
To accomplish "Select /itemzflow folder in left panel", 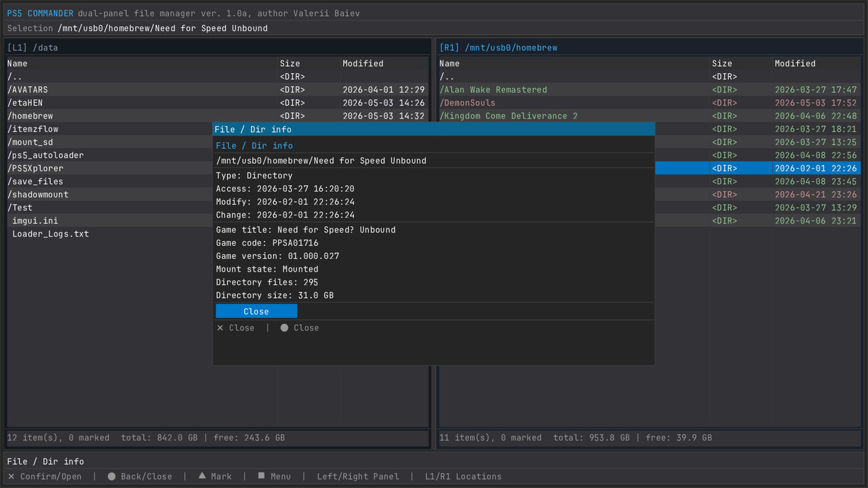I will (x=108, y=129).
